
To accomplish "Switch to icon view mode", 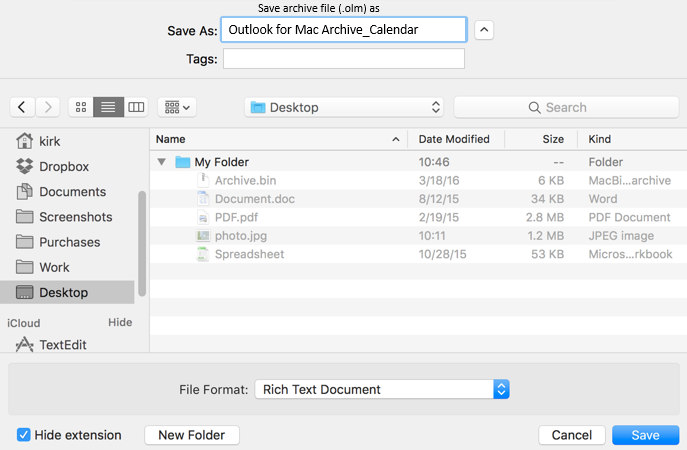I will coord(81,107).
